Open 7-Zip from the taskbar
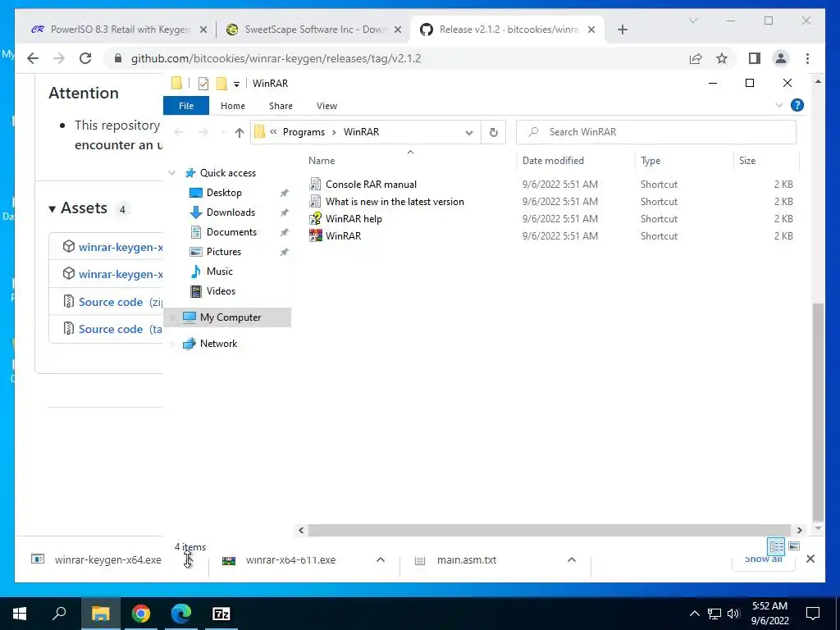Image resolution: width=840 pixels, height=630 pixels. click(x=221, y=614)
